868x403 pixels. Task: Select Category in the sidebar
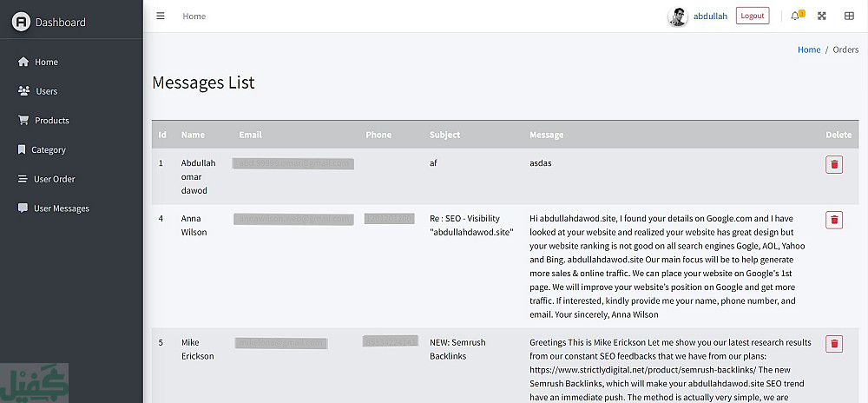48,150
